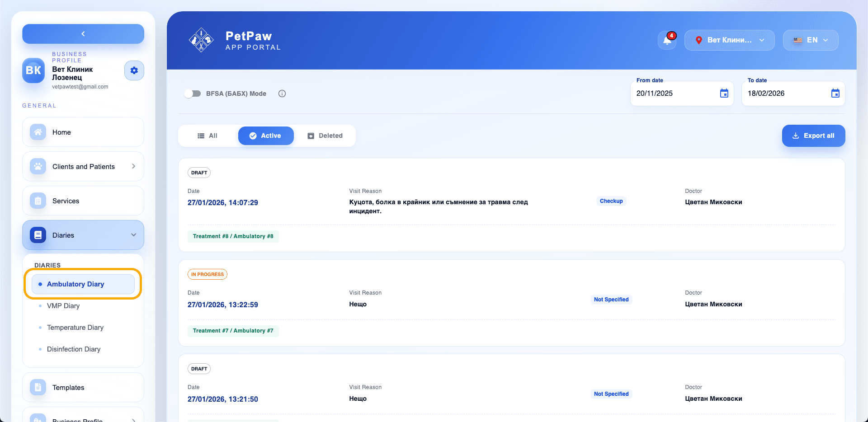The width and height of the screenshot is (868, 422).
Task: Click the IN PROGRESS status badge
Action: (x=208, y=274)
